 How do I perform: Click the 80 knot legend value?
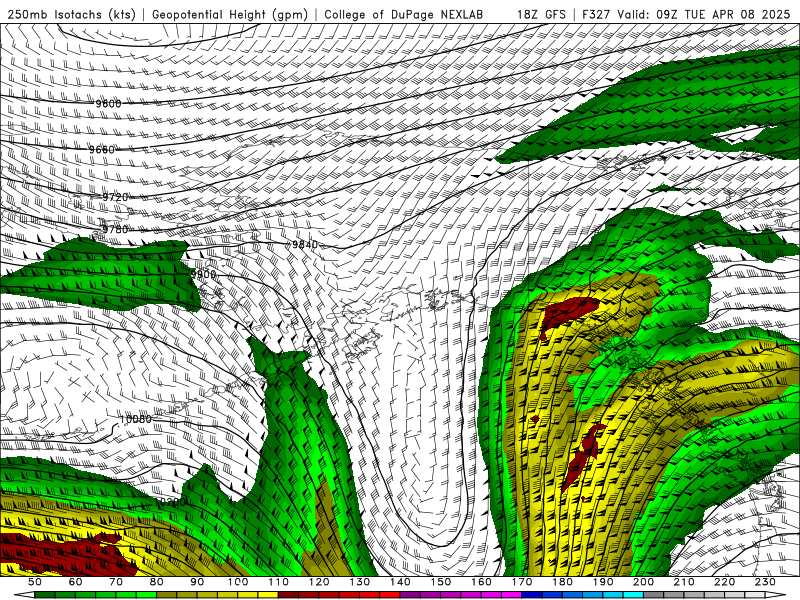point(156,582)
